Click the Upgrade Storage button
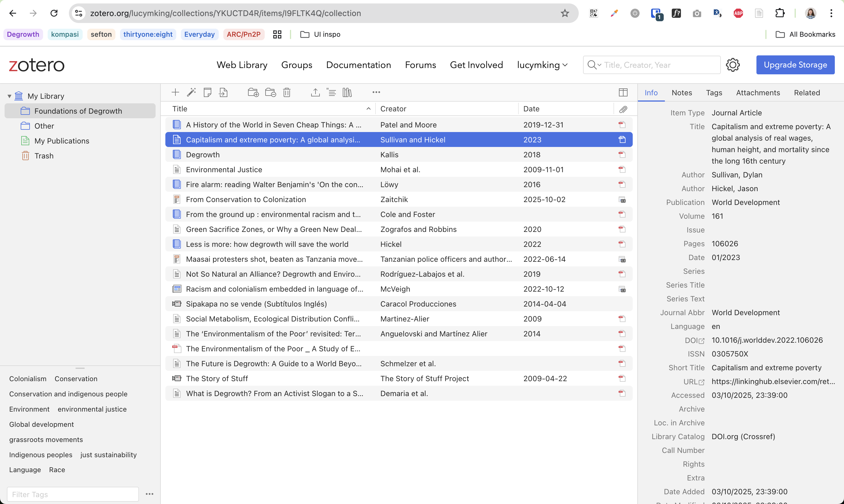The height and width of the screenshot is (504, 844). click(x=795, y=65)
